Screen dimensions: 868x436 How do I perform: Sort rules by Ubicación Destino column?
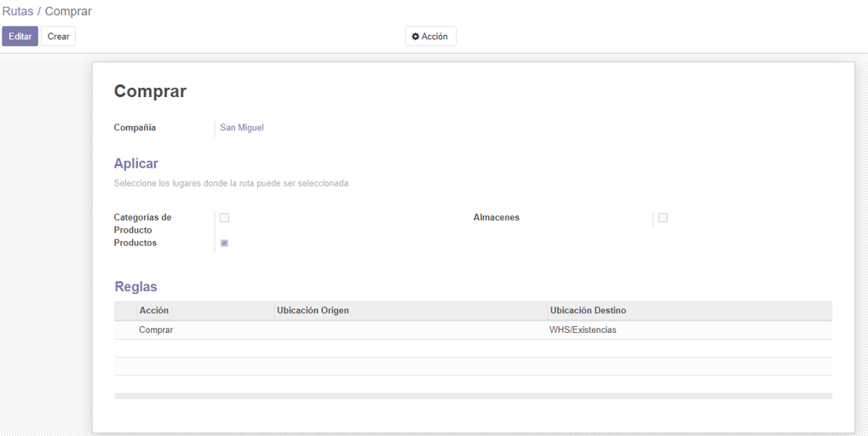(690, 311)
